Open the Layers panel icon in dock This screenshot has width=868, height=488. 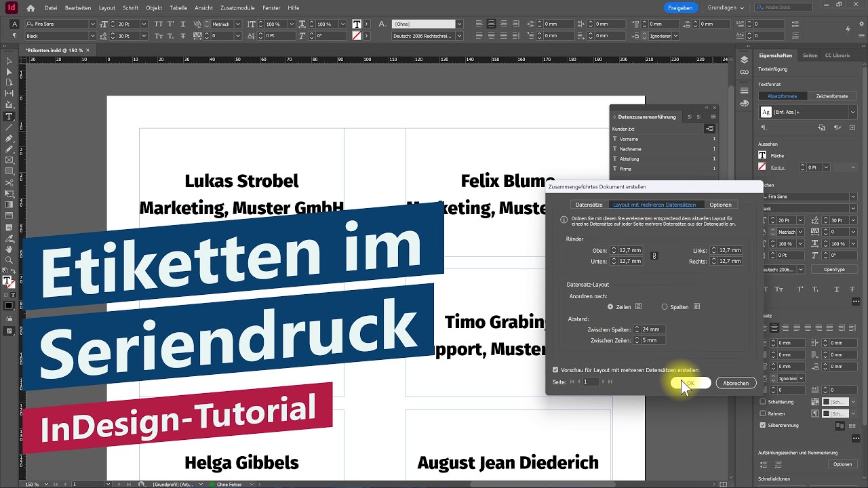click(744, 60)
